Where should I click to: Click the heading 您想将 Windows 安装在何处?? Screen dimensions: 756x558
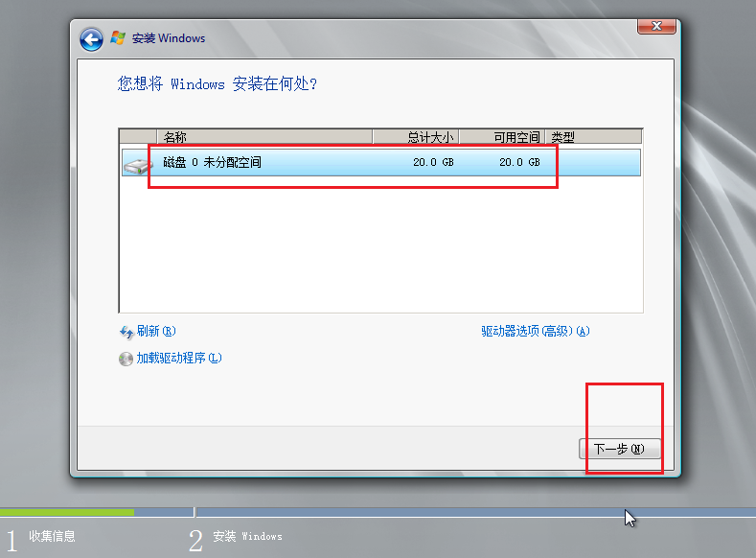(217, 84)
